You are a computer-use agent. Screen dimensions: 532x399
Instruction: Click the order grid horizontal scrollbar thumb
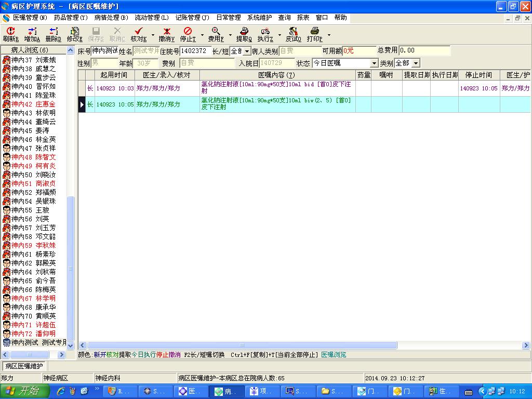click(242, 345)
